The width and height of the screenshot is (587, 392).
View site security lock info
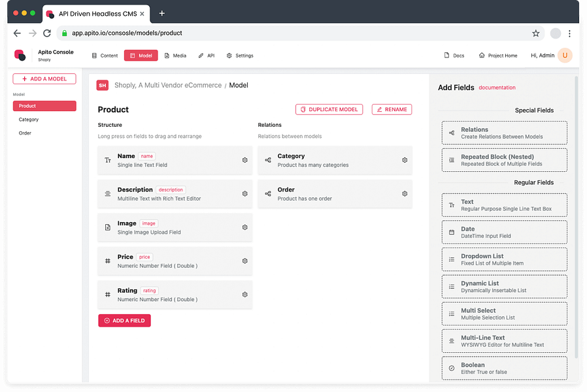click(65, 33)
